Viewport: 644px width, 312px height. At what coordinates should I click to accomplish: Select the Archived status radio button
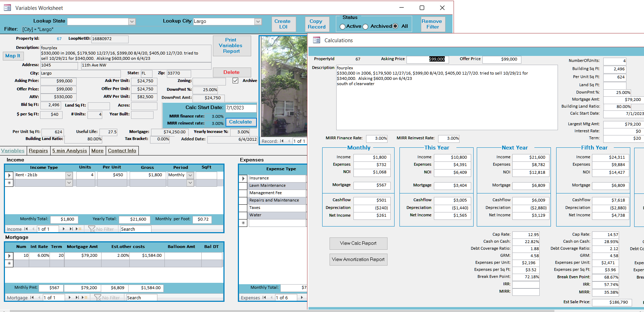(x=365, y=26)
